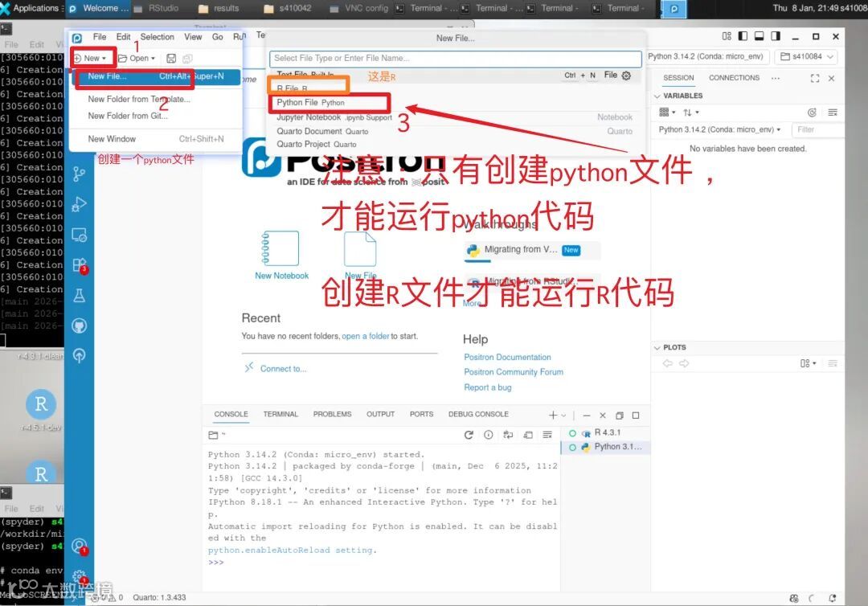This screenshot has width=868, height=606.
Task: Maximize the console panel size
Action: click(x=636, y=415)
